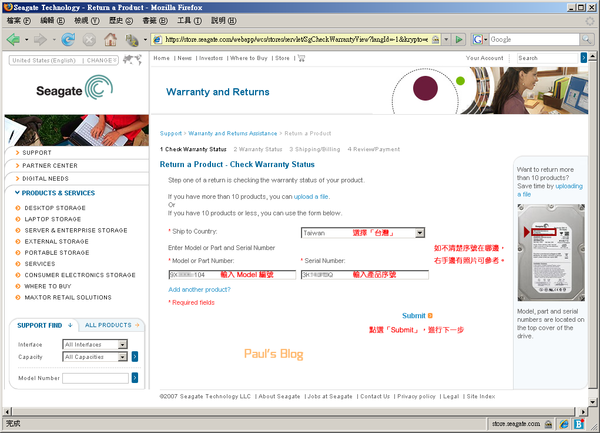The image size is (600, 433).
Task: Click the 'upload a file' link in instructions
Action: [311, 197]
